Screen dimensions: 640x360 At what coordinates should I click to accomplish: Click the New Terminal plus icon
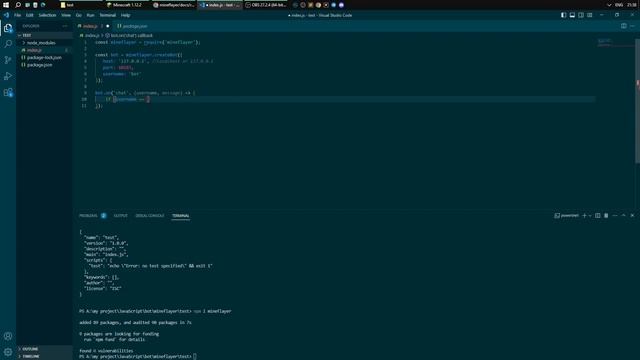point(584,216)
